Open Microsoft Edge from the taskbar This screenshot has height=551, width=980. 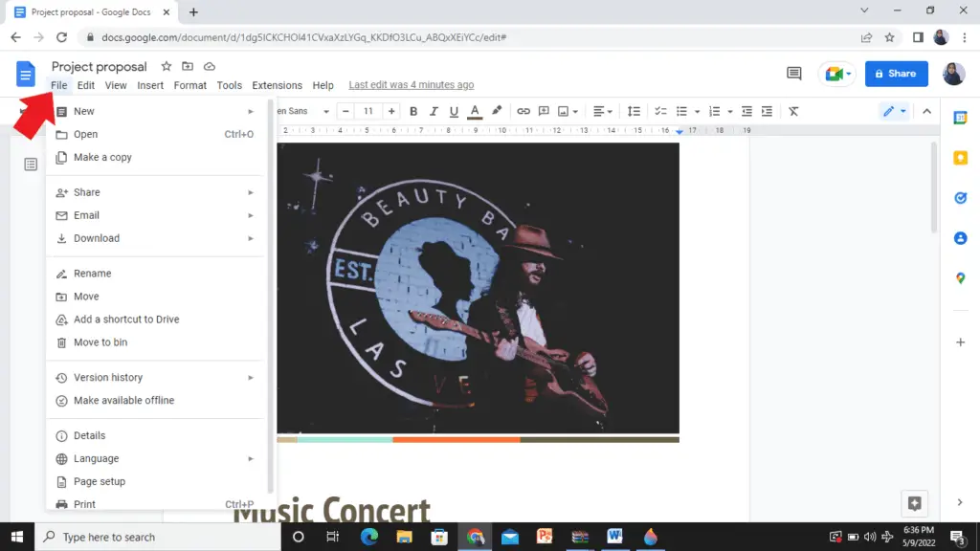click(x=369, y=537)
